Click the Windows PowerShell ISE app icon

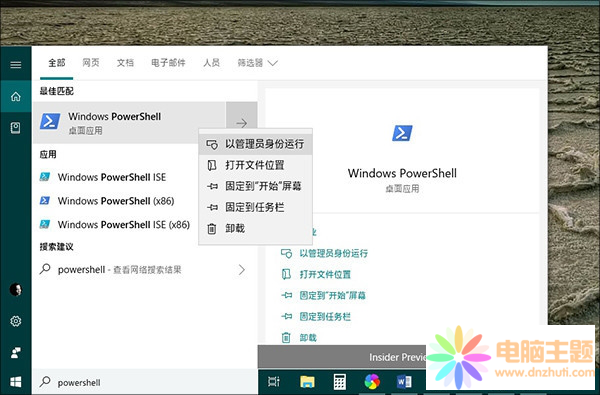click(45, 177)
